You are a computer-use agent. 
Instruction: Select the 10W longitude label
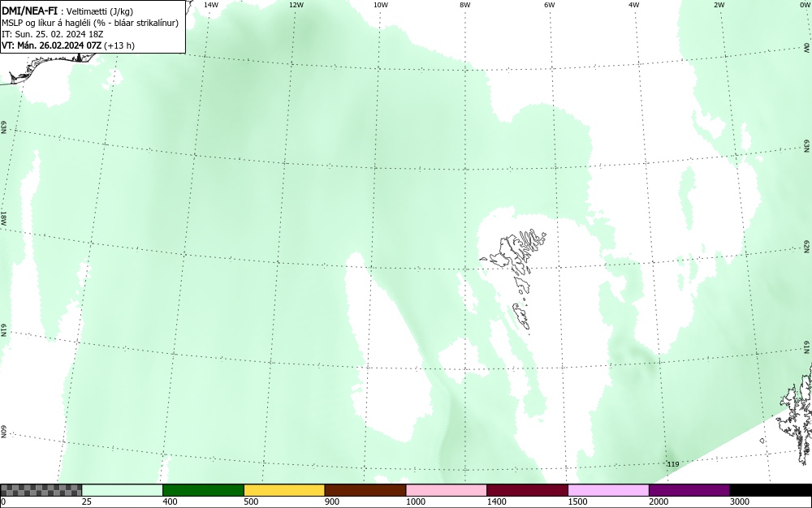click(x=381, y=5)
